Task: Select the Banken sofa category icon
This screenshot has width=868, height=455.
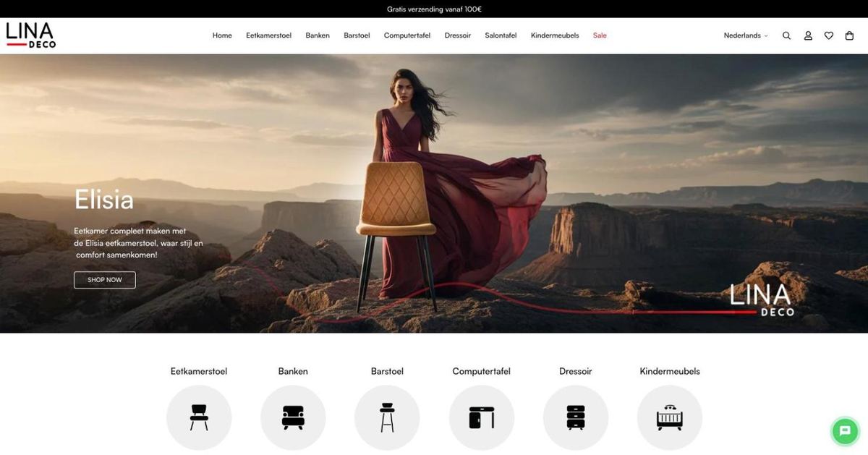Action: pyautogui.click(x=293, y=418)
